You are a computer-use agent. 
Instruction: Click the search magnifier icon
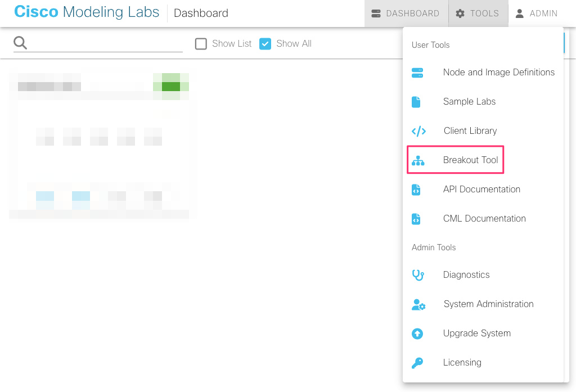(20, 43)
